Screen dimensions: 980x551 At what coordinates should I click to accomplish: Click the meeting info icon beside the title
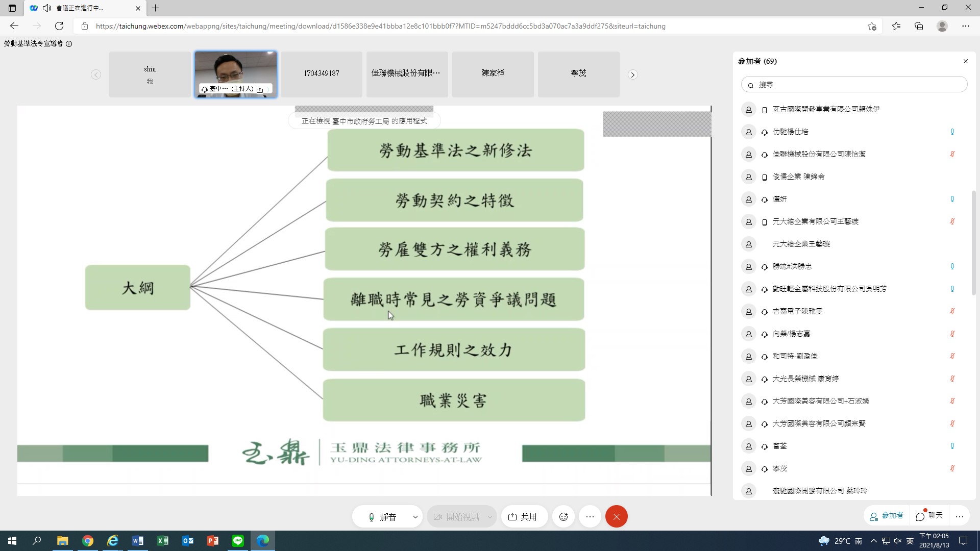coord(69,44)
